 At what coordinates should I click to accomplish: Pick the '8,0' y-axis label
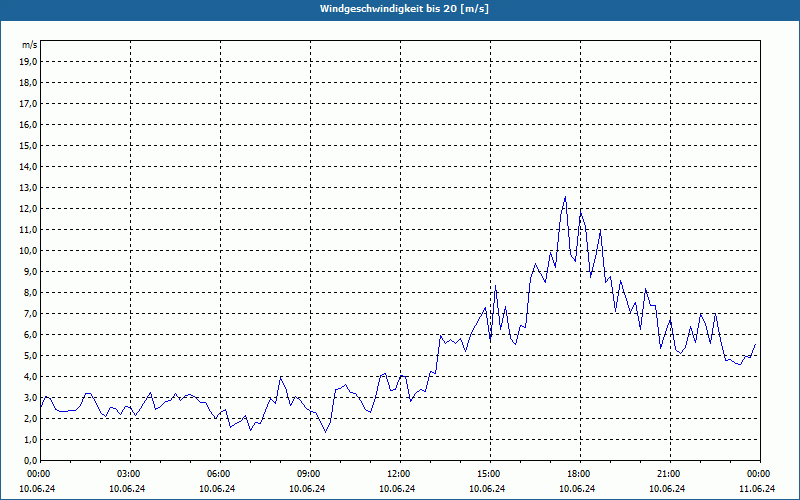tap(31, 292)
